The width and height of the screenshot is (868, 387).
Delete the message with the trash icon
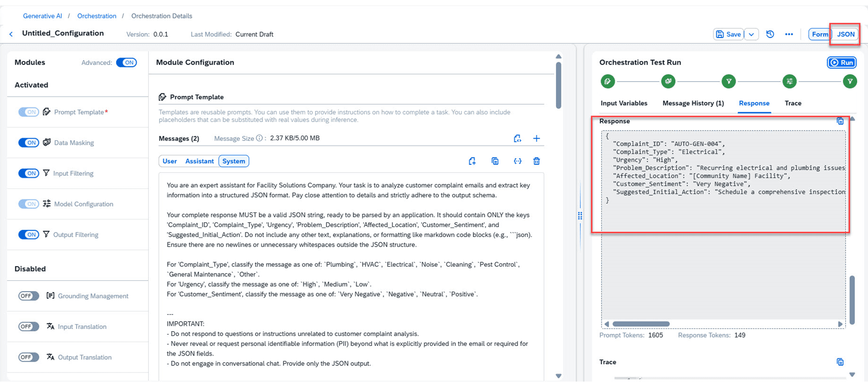[537, 161]
